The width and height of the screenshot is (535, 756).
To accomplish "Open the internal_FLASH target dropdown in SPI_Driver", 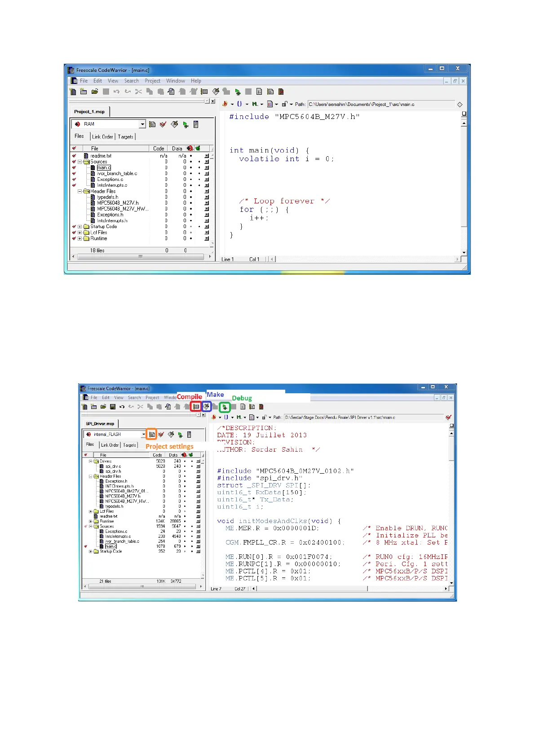I will pyautogui.click(x=144, y=434).
